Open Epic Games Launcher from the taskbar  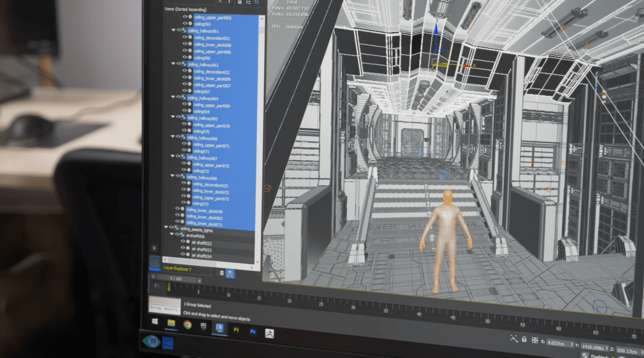click(x=204, y=326)
